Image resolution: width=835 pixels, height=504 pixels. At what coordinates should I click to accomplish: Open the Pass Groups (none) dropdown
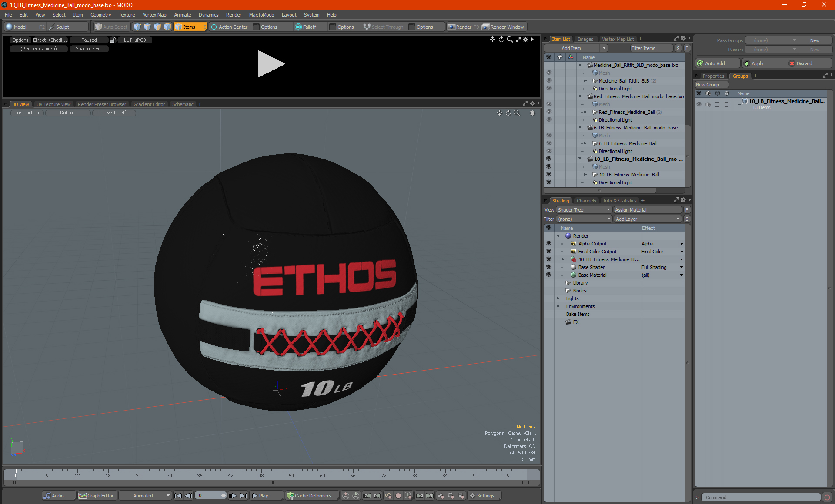[x=772, y=40]
